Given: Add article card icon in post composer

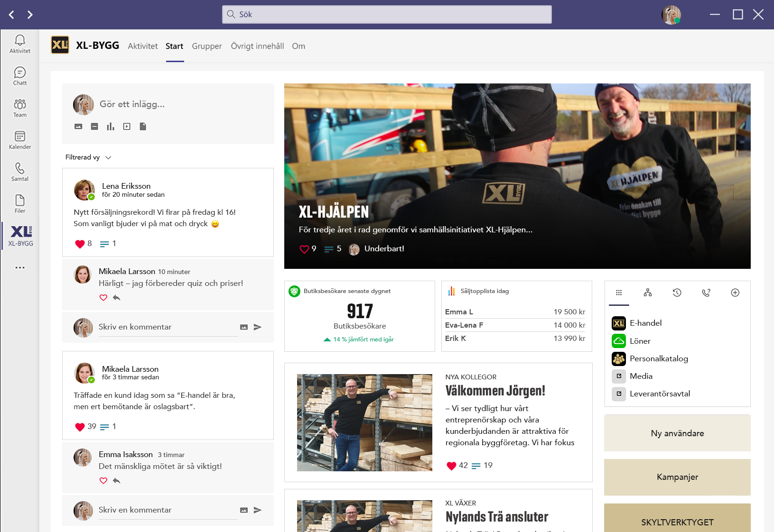Looking at the screenshot, I should coord(94,127).
